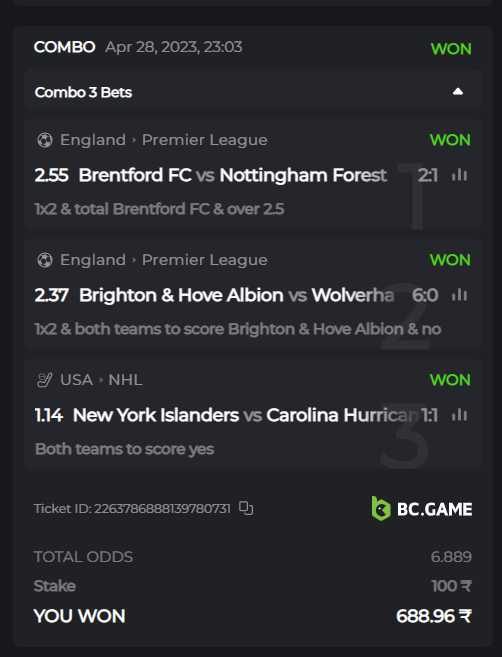The height and width of the screenshot is (657, 502).
Task: Click the England label in second bet
Action: (x=93, y=260)
